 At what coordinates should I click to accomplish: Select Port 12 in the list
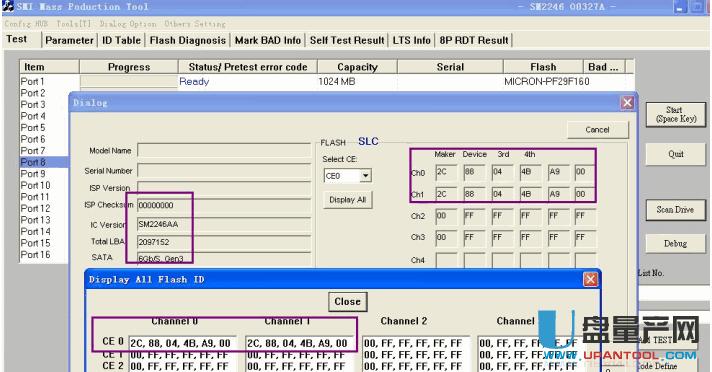point(35,208)
